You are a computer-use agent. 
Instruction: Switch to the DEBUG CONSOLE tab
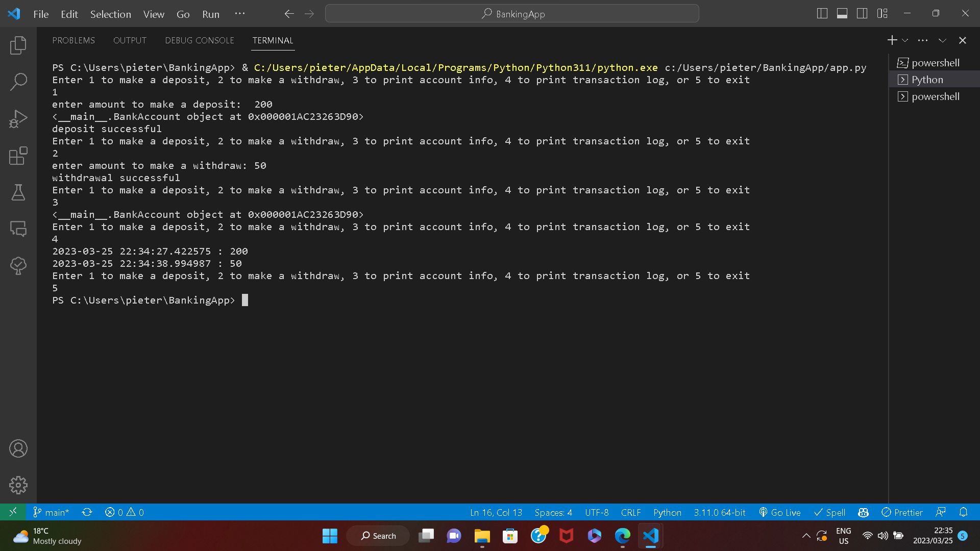click(x=199, y=40)
